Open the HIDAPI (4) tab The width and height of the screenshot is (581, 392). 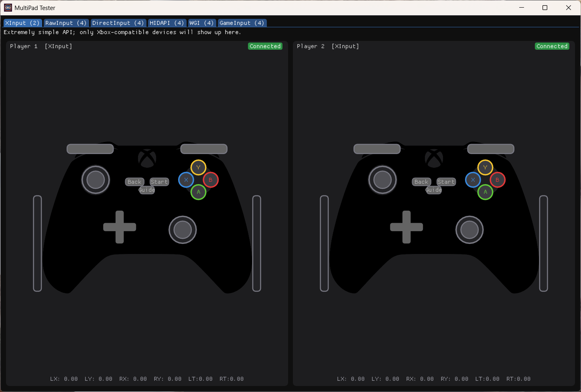(x=167, y=23)
